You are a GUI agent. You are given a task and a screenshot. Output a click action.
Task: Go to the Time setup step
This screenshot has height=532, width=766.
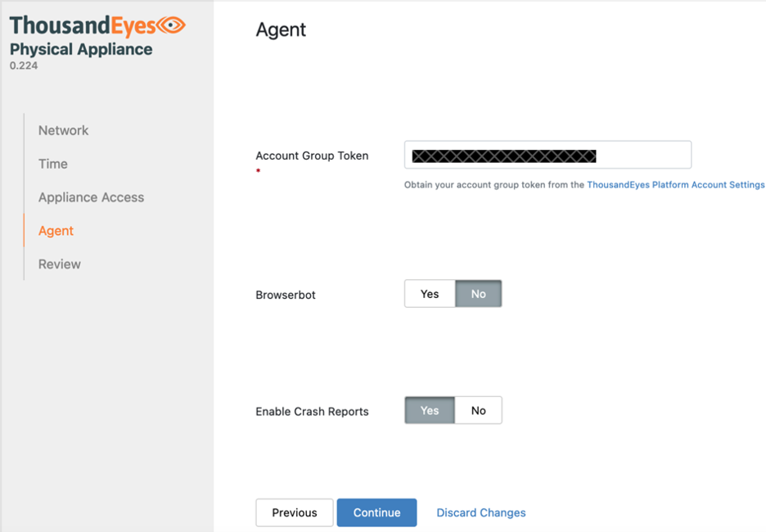pos(53,164)
